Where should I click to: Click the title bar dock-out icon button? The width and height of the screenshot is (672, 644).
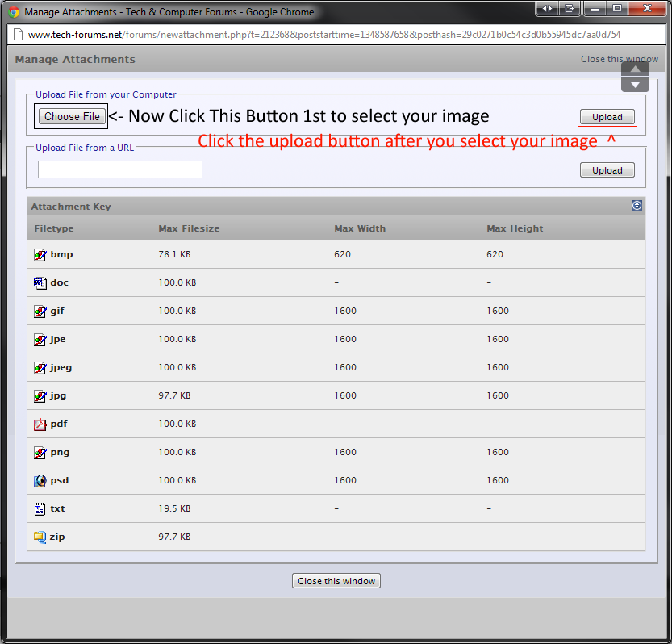[x=570, y=8]
